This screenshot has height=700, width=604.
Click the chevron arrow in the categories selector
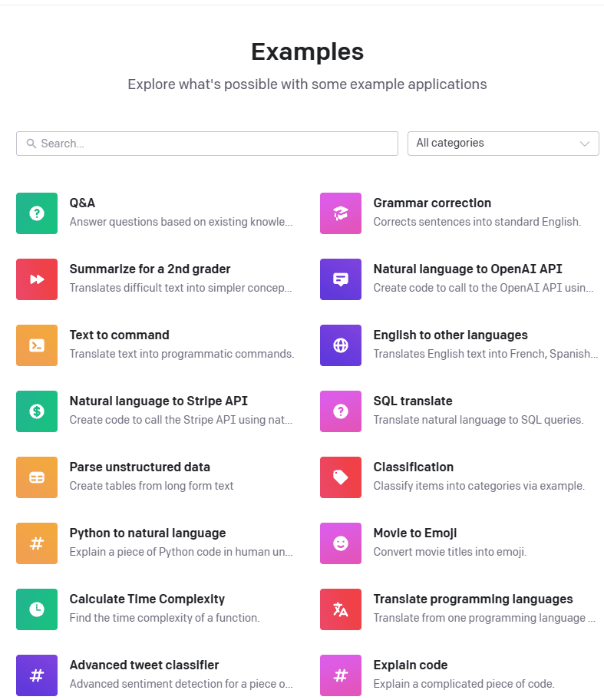[x=584, y=144]
